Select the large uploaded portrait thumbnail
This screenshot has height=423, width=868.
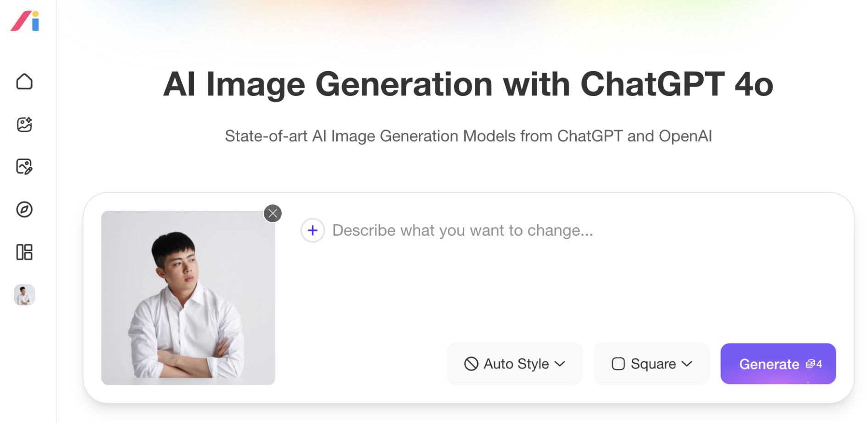tap(188, 298)
